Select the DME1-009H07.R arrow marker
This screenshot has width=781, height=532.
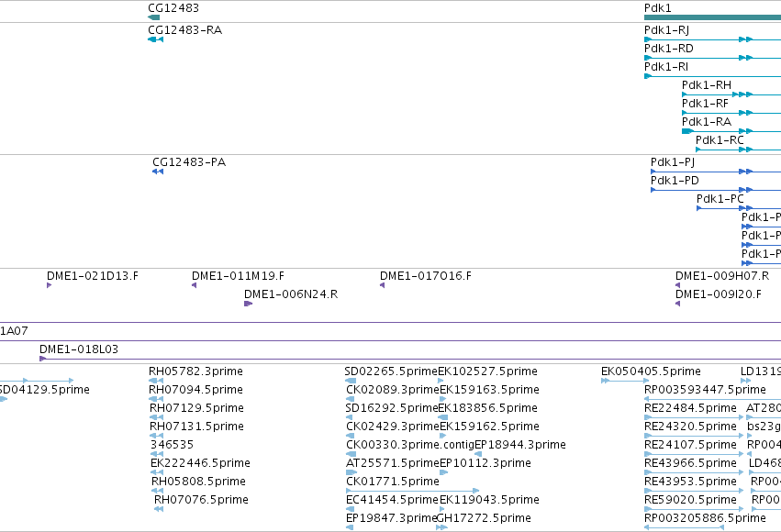678,285
